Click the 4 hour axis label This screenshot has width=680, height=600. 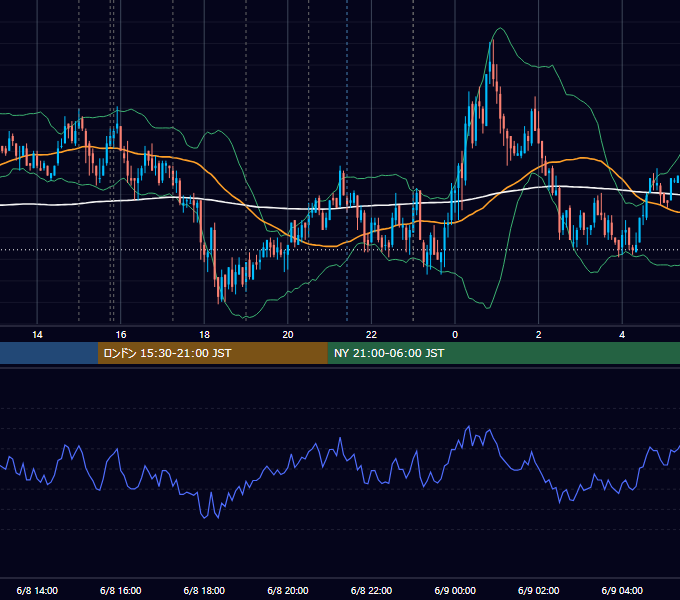coord(622,335)
